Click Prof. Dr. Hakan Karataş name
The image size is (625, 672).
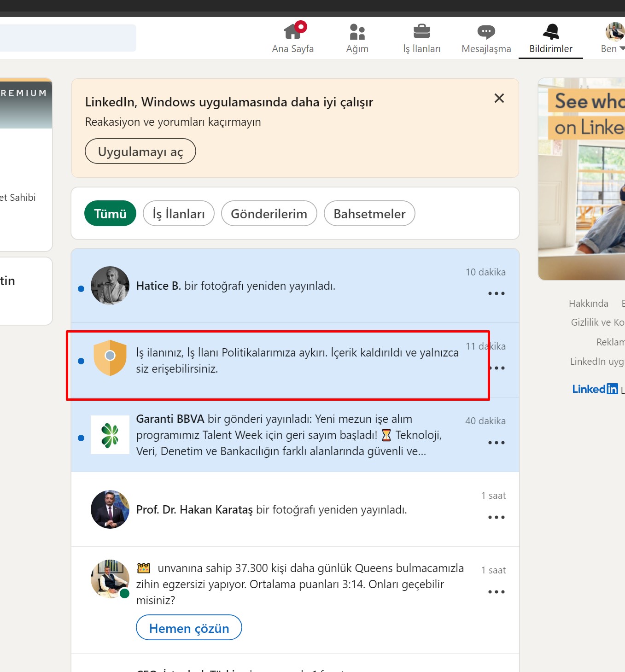(194, 509)
